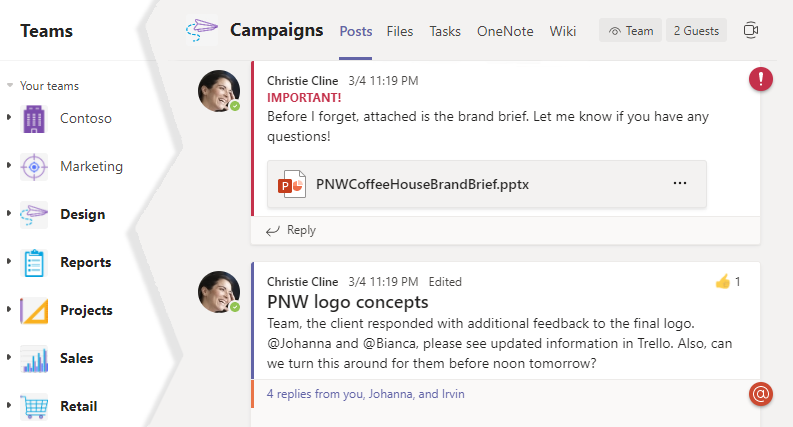
Task: Click the Meet video camera icon
Action: [x=751, y=31]
